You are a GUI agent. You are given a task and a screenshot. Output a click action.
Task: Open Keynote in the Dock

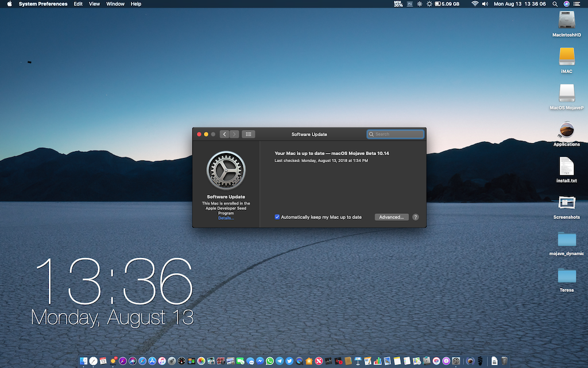click(358, 361)
